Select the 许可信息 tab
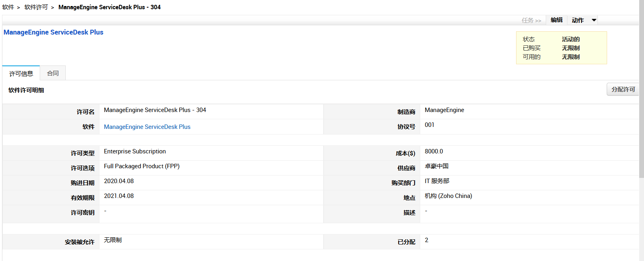Image resolution: width=644 pixels, height=261 pixels. (x=21, y=73)
